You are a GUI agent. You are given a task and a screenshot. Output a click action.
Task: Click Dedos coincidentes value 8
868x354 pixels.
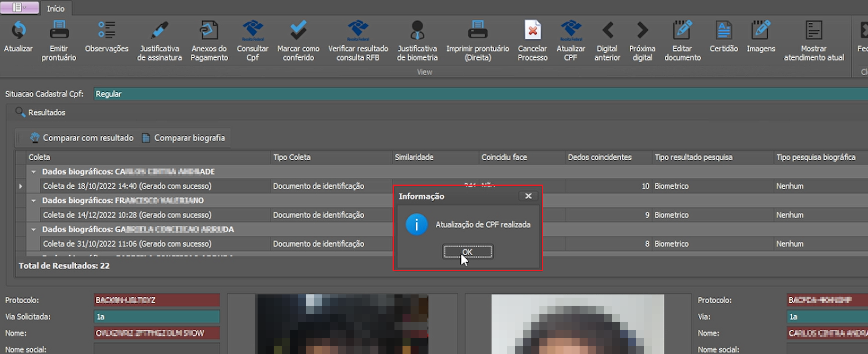[647, 244]
